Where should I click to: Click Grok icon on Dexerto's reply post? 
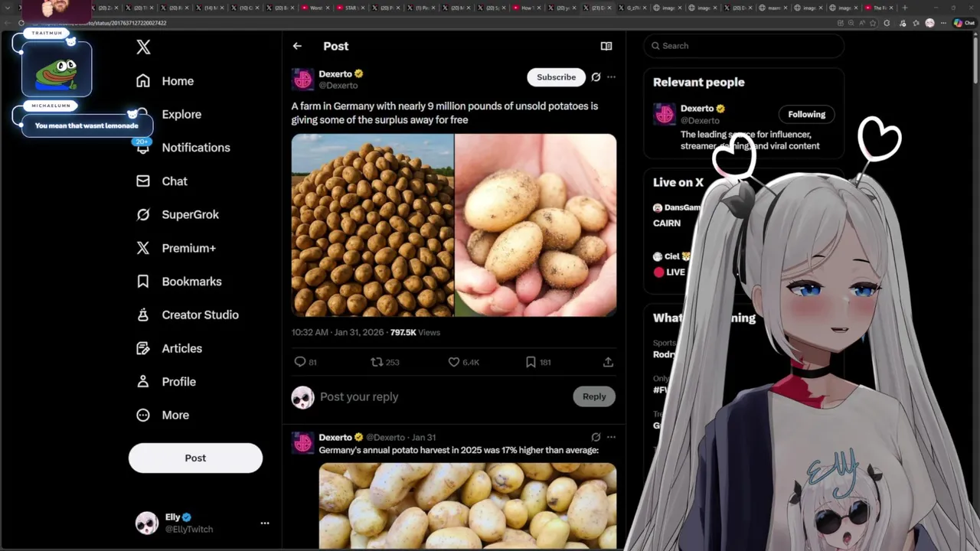tap(596, 437)
